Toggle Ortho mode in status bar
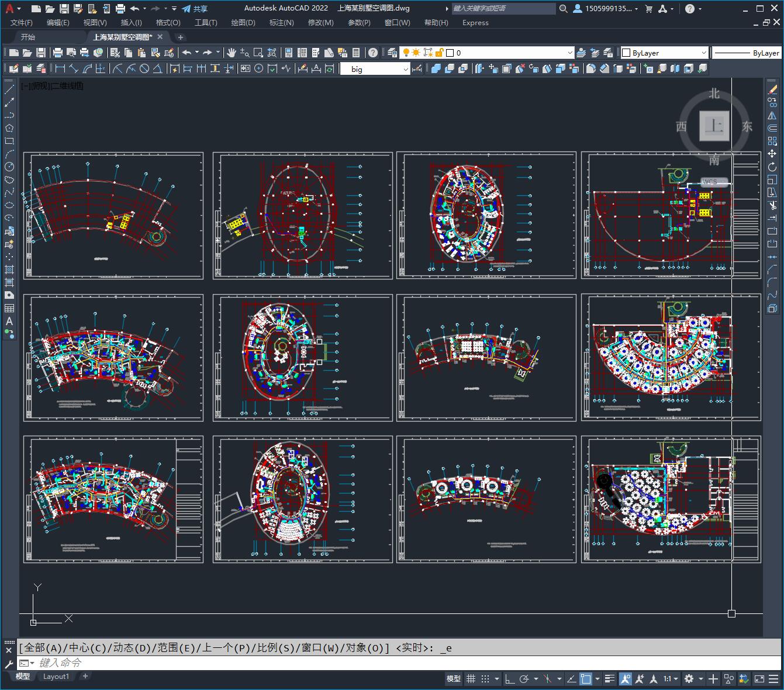 (x=510, y=679)
